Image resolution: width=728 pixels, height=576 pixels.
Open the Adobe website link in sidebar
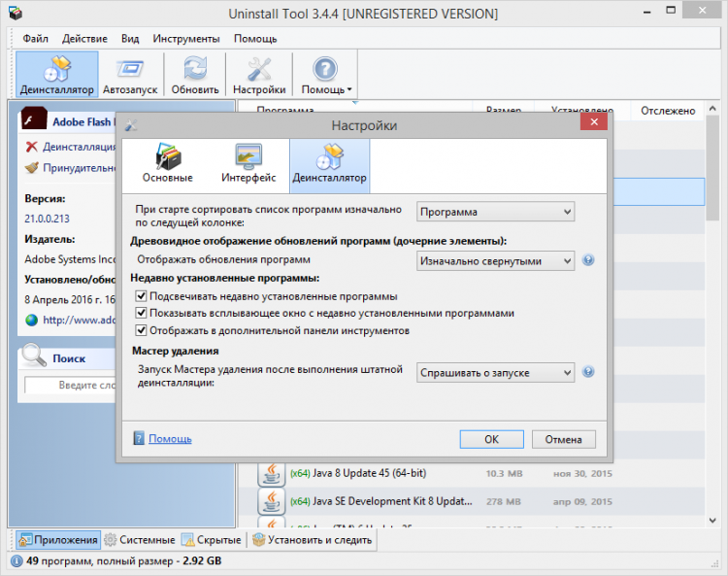79,320
